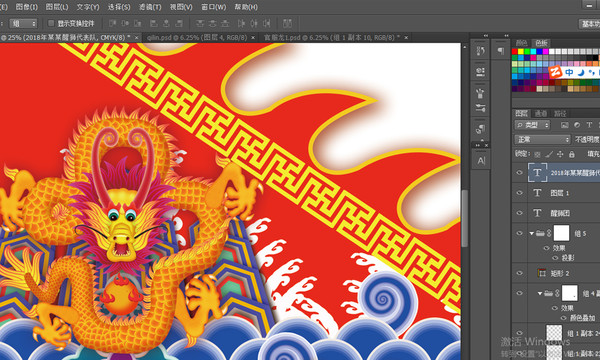The width and height of the screenshot is (600, 360).
Task: Expand the icon panel column above Paragraph
Action: point(506,36)
